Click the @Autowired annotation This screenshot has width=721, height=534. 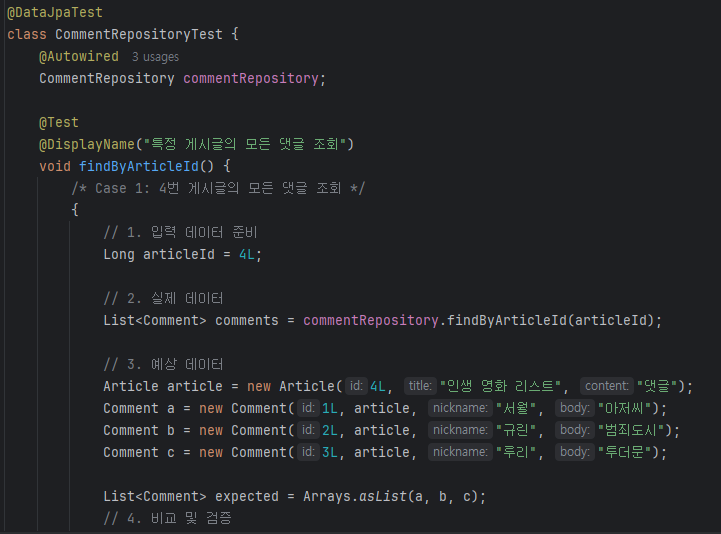(x=79, y=56)
